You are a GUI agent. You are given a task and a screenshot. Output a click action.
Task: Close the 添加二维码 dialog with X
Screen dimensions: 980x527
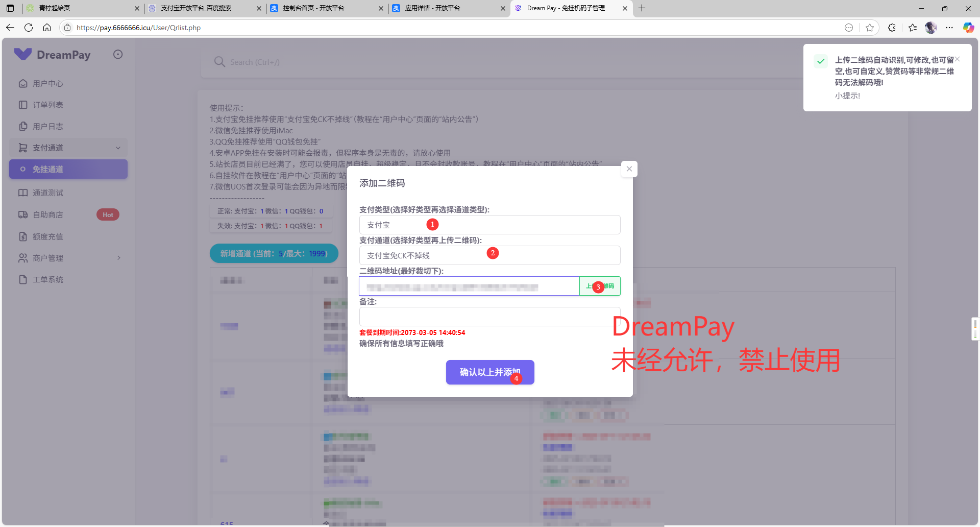pyautogui.click(x=629, y=169)
